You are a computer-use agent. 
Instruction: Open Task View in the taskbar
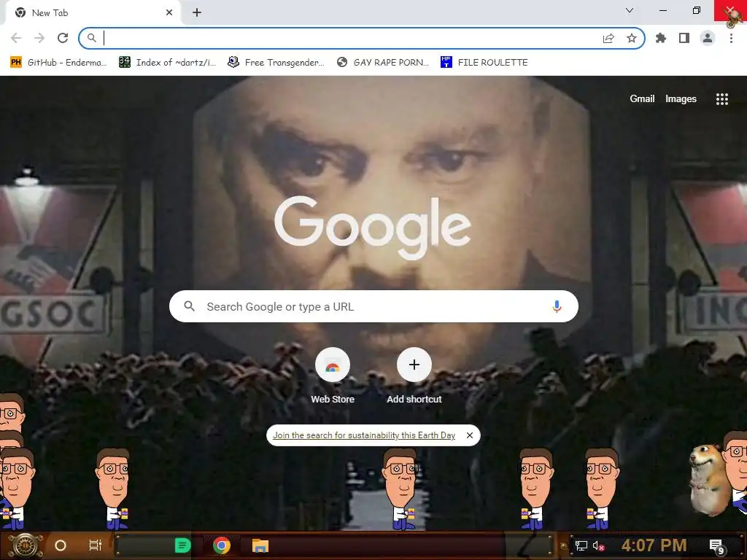(96, 545)
